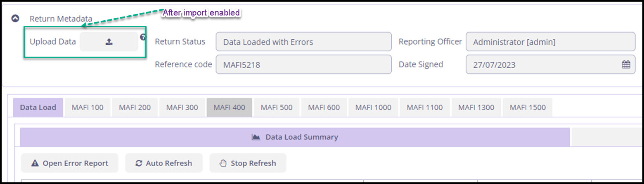Image resolution: width=644 pixels, height=184 pixels.
Task: Select the MAFI 1300 tab
Action: point(476,108)
